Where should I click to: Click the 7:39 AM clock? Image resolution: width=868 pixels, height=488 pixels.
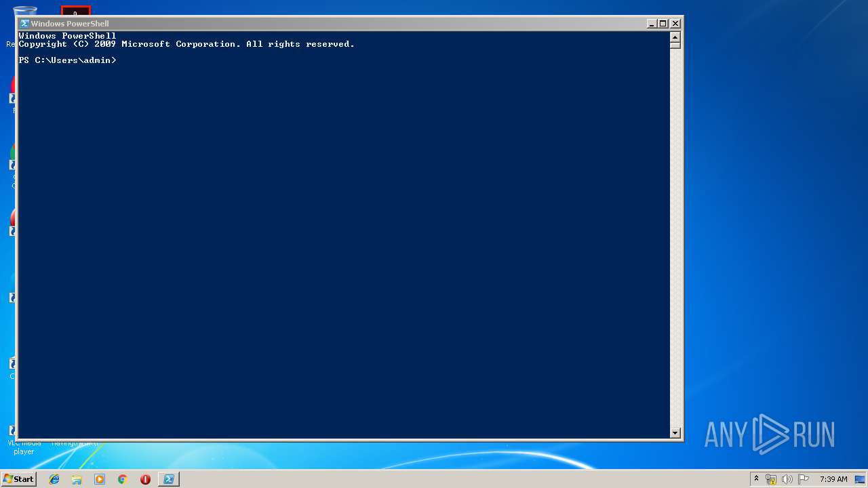pos(833,479)
